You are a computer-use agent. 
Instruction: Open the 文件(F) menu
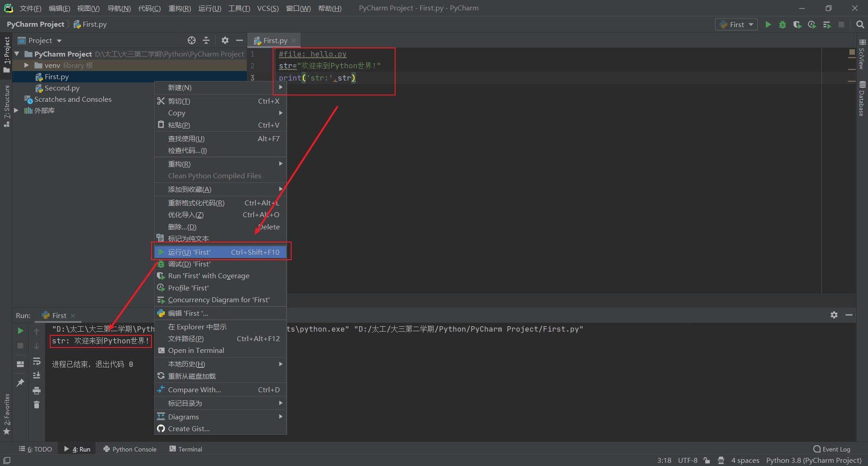[x=30, y=8]
